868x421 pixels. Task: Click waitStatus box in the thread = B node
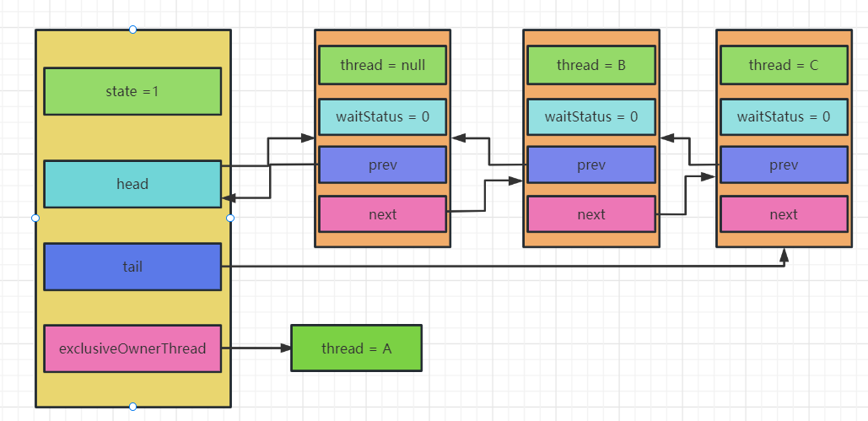pyautogui.click(x=591, y=116)
